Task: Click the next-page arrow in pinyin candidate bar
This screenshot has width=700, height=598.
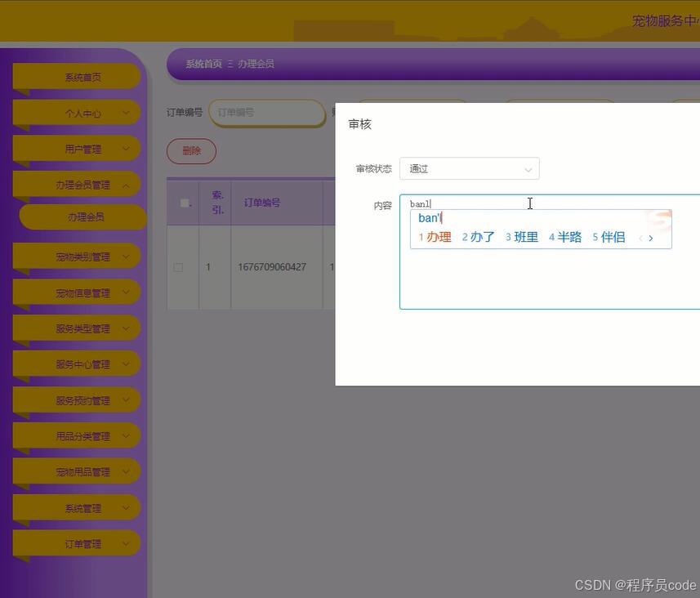Action: pyautogui.click(x=651, y=237)
